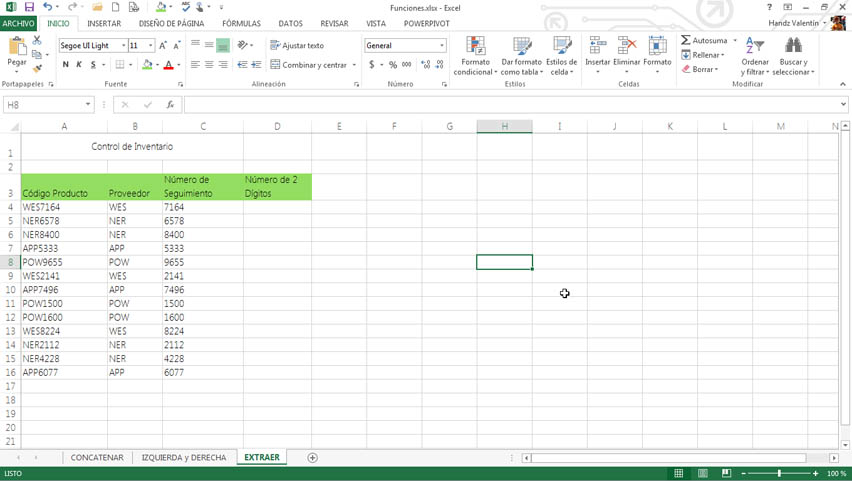Image resolution: width=852 pixels, height=481 pixels.
Task: Add a new sheet with plus icon
Action: (x=312, y=458)
